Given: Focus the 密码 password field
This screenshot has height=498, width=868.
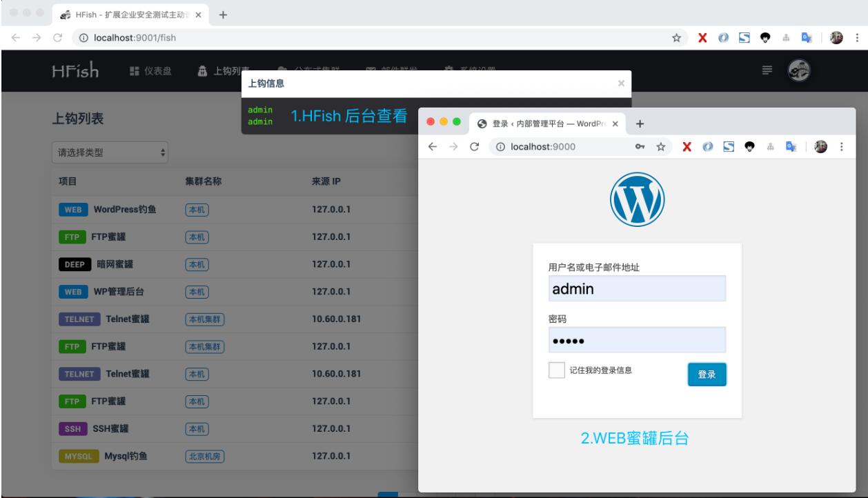Looking at the screenshot, I should point(637,340).
